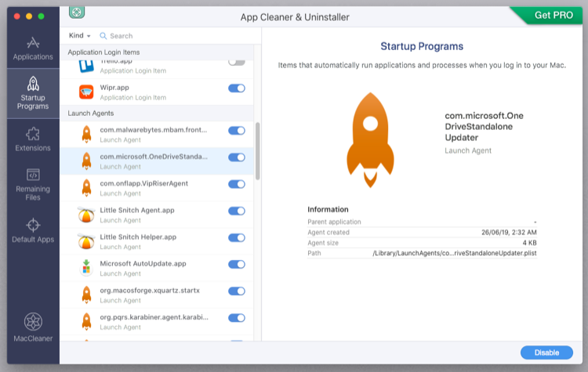The width and height of the screenshot is (588, 372).
Task: Turn off Wipr.app login item
Action: 237,88
